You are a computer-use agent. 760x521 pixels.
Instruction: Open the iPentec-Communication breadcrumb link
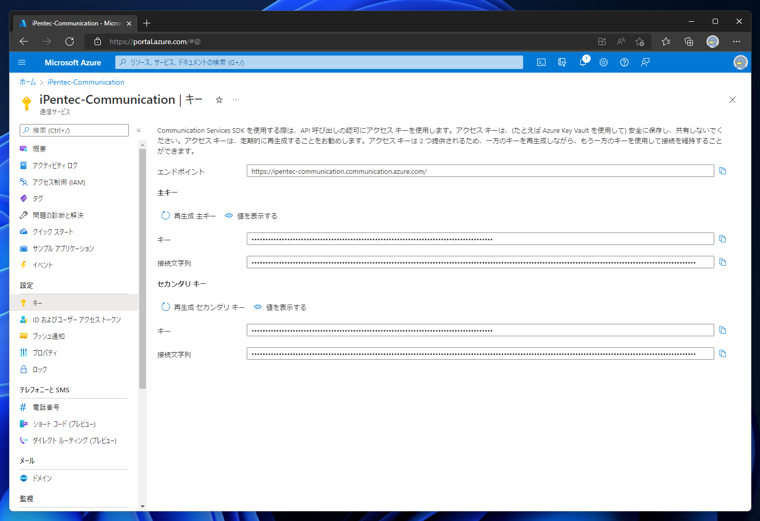tap(86, 82)
